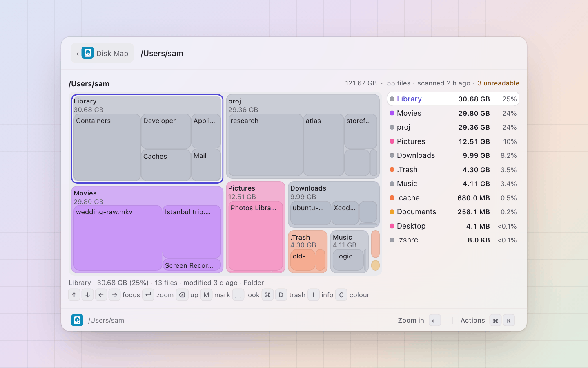Screen dimensions: 588x368
Task: Click the Library status line below the treemap
Action: [166, 283]
